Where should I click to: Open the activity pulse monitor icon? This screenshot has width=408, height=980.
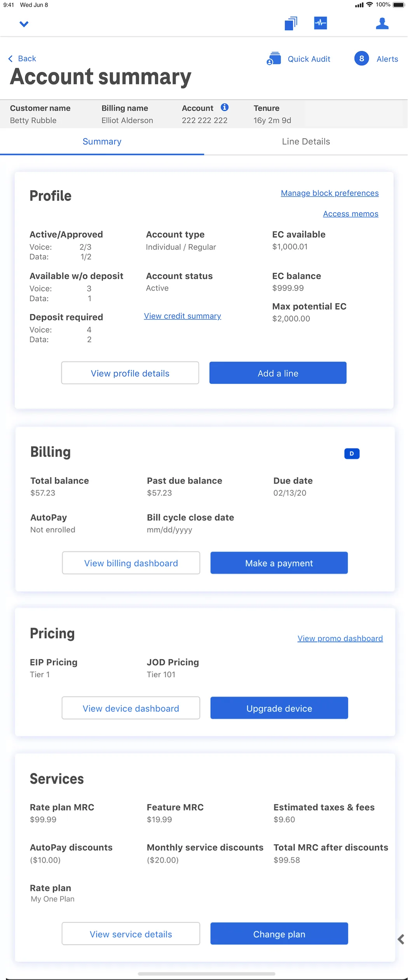320,23
